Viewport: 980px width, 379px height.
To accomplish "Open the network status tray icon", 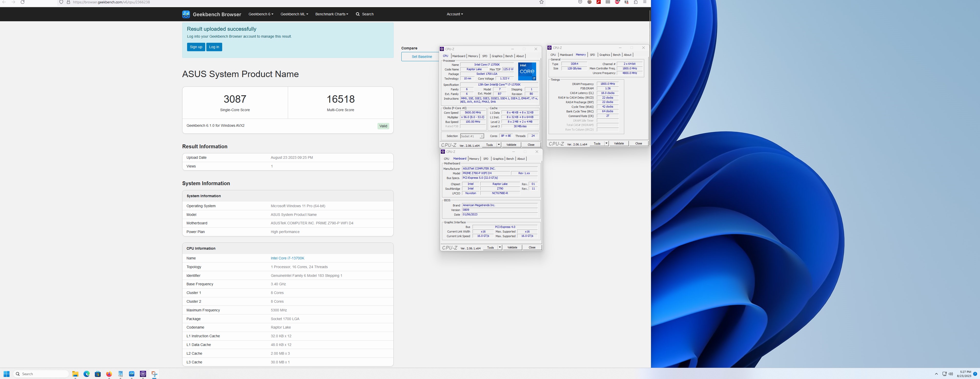I will coord(945,374).
